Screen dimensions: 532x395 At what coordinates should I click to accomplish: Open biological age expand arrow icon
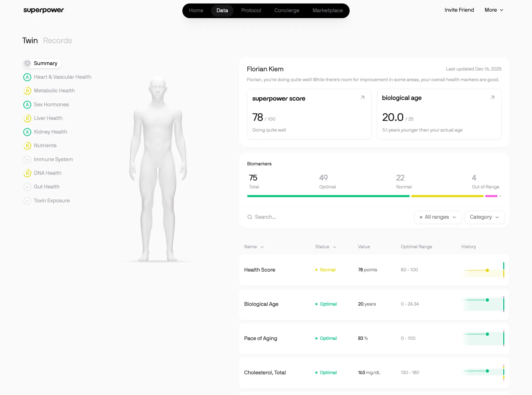pos(493,97)
